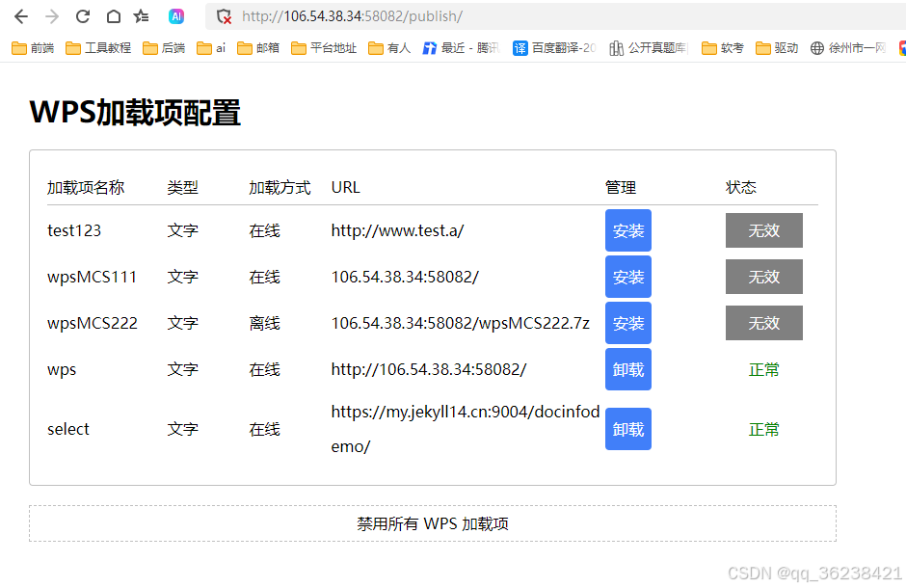Open the 前端 bookmark folder

pos(33,48)
